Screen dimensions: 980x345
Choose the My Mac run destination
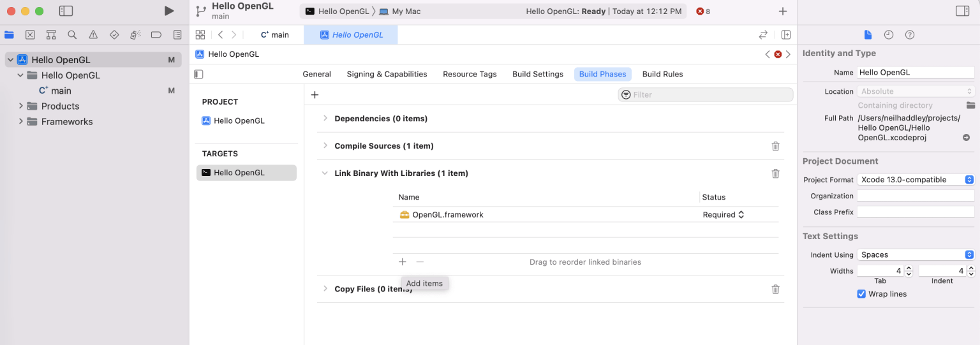399,11
